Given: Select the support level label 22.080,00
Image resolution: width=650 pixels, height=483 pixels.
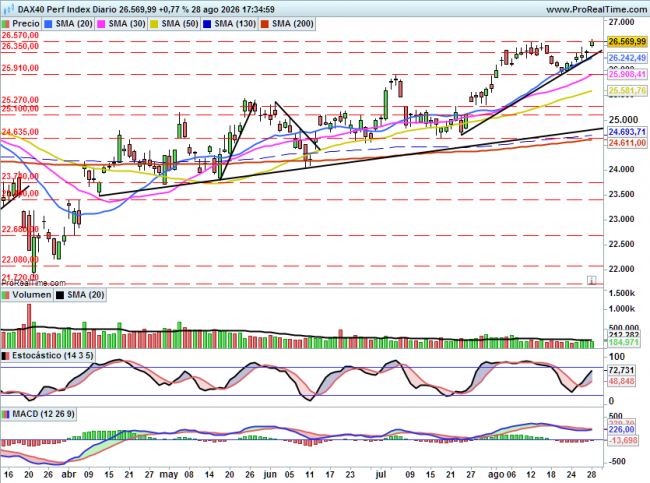Looking at the screenshot, I should [x=20, y=260].
